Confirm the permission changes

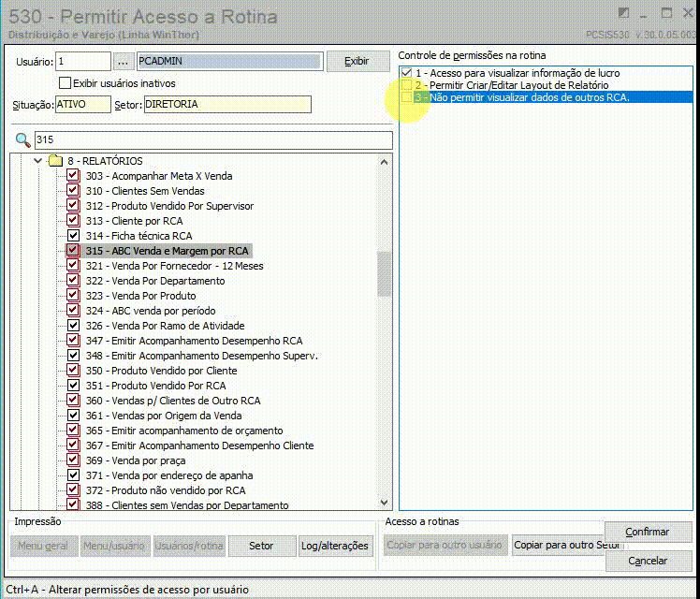point(648,532)
